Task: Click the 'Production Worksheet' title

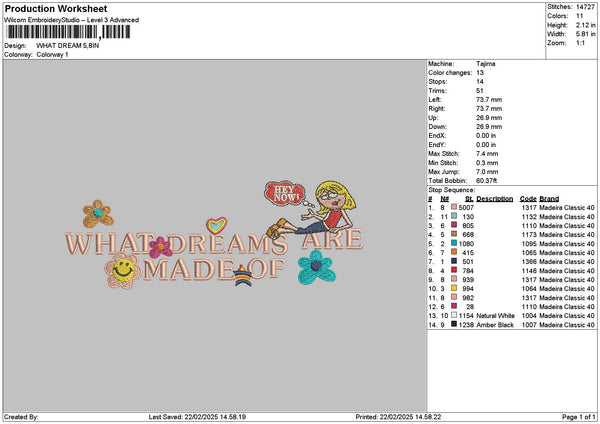Action: click(56, 9)
